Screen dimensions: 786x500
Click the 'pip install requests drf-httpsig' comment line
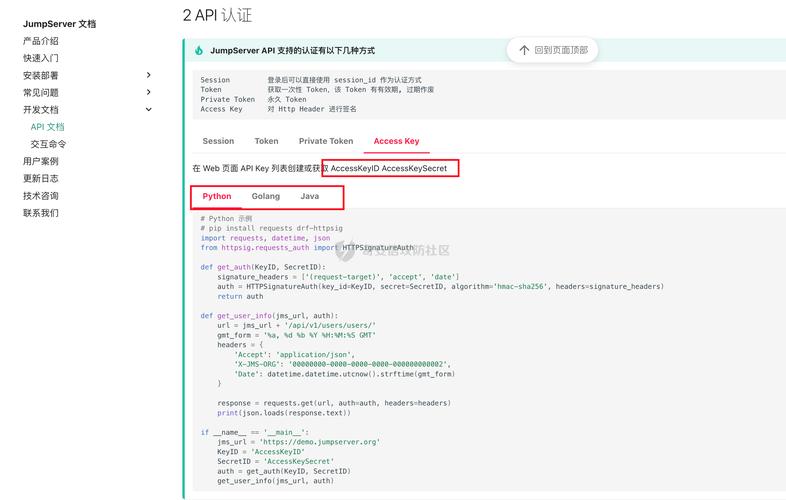pyautogui.click(x=272, y=228)
